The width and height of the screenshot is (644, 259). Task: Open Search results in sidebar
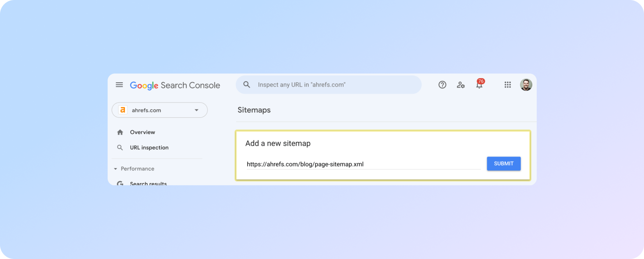[x=148, y=184]
